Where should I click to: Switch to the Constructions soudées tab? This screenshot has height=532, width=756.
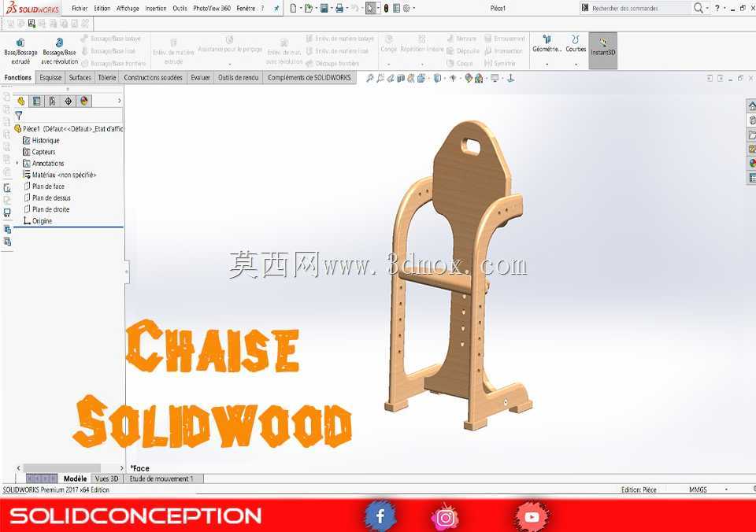[154, 78]
